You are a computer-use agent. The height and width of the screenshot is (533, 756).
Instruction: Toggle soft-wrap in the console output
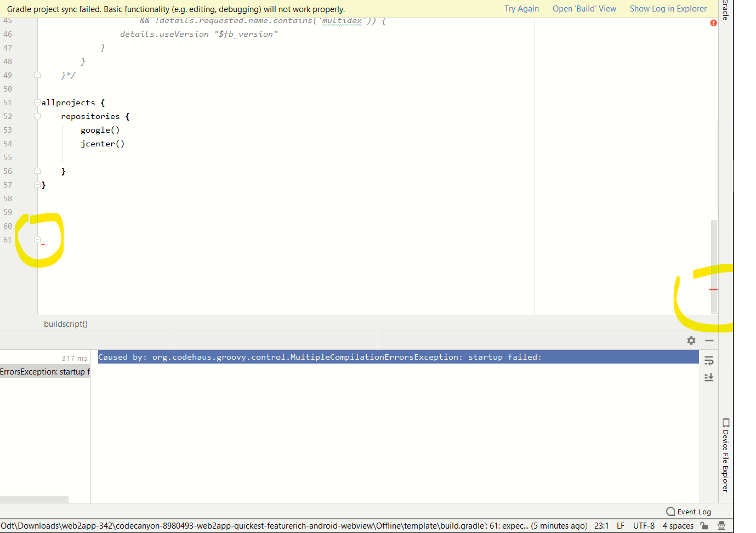pyautogui.click(x=709, y=360)
